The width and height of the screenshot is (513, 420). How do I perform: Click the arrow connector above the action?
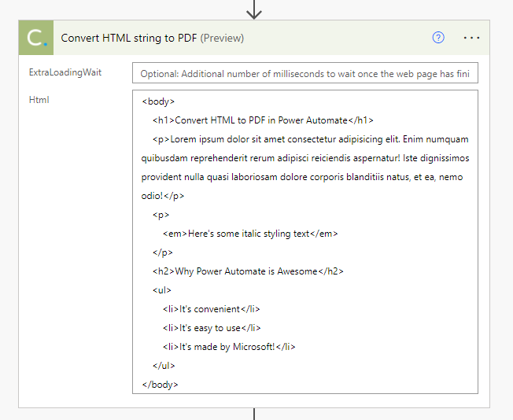coord(253,10)
